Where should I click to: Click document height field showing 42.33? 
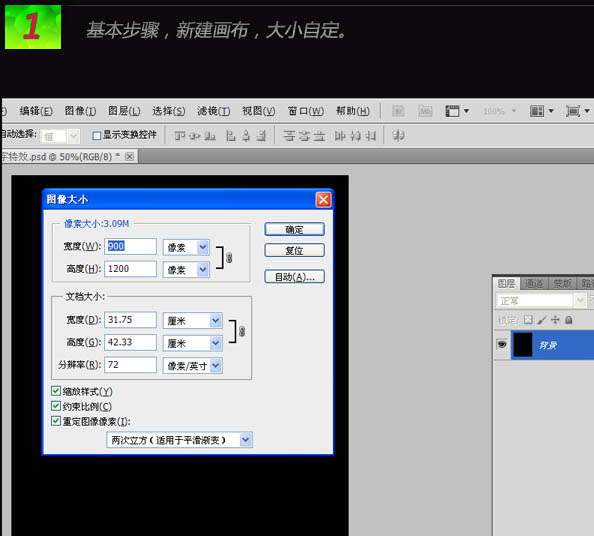(130, 342)
